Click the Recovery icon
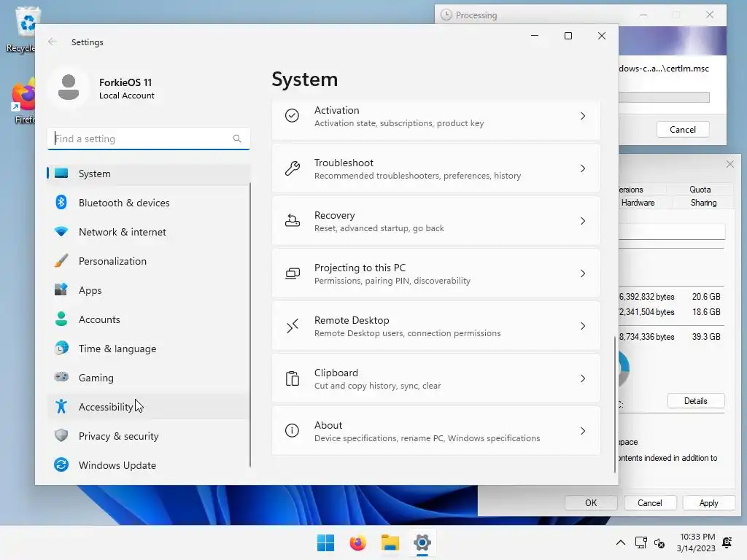 coord(292,221)
